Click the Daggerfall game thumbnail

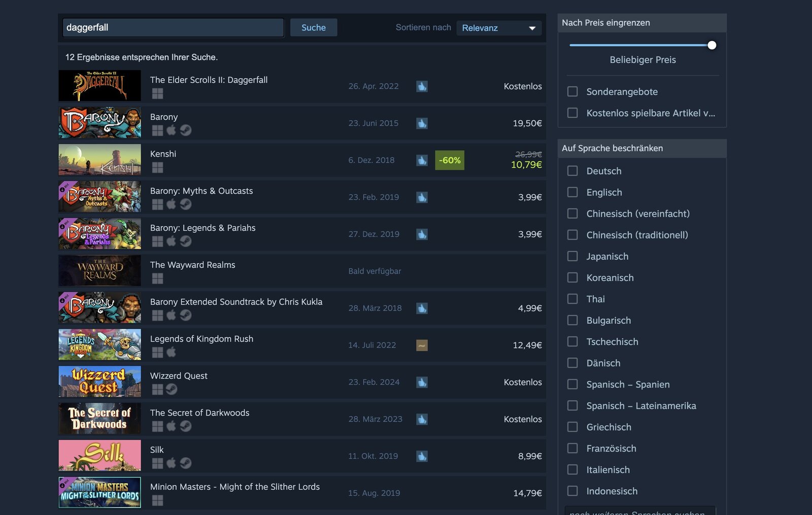pyautogui.click(x=99, y=86)
